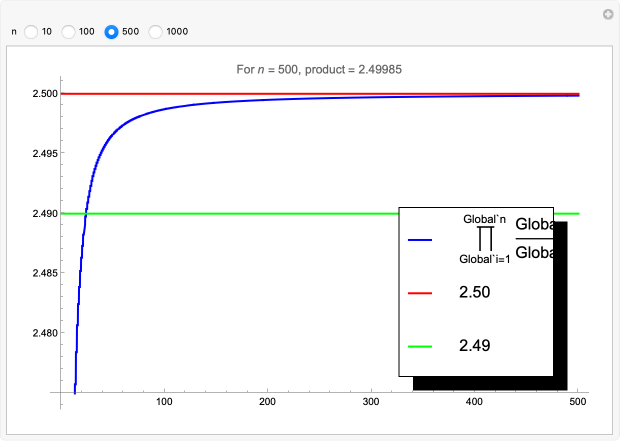
Task: Choose the 100 radio option
Action: 69,32
